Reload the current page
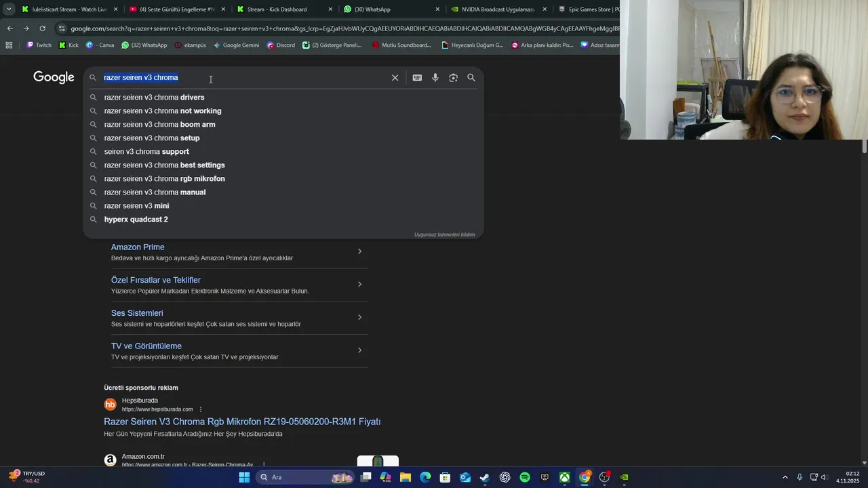Image resolution: width=868 pixels, height=488 pixels. click(42, 28)
